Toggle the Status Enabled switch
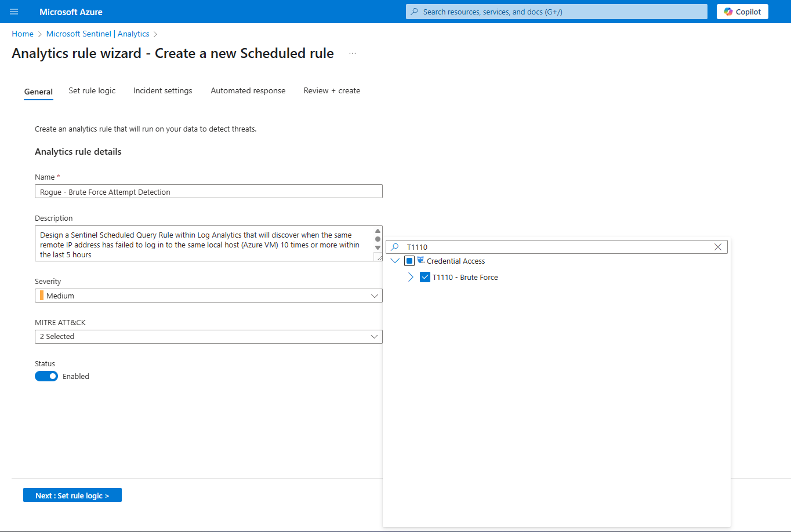The width and height of the screenshot is (791, 532). pos(46,376)
